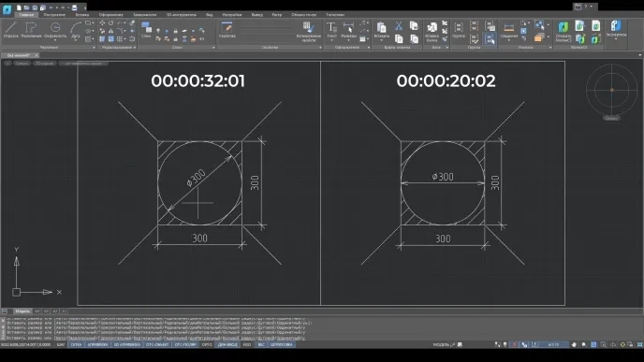Open the Слои layers manager icon

pyautogui.click(x=146, y=30)
